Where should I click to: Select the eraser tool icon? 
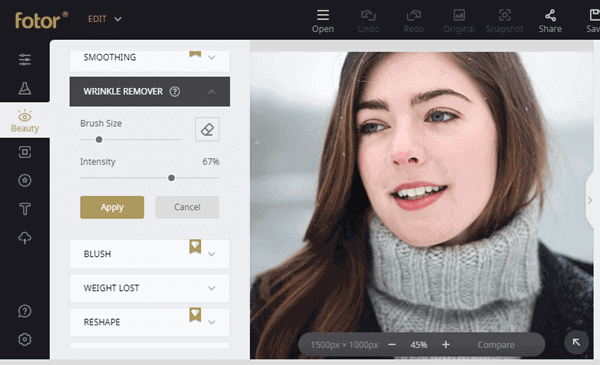point(207,129)
